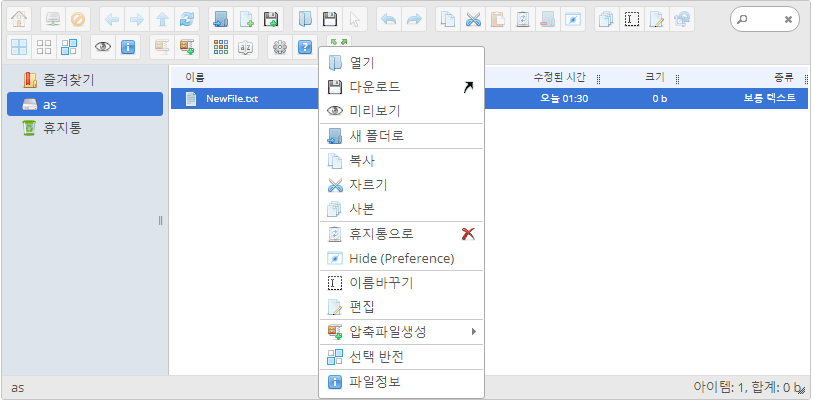Click the delete toolbar icon
Image resolution: width=814 pixels, height=402 pixels.
(547, 20)
